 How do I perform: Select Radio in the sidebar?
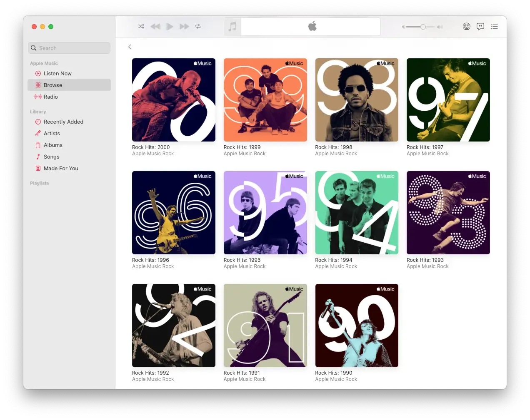coord(50,97)
